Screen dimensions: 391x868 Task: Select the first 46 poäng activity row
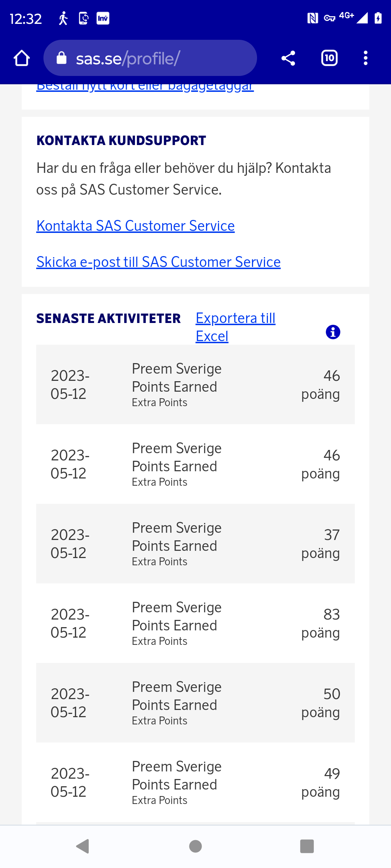coord(195,384)
